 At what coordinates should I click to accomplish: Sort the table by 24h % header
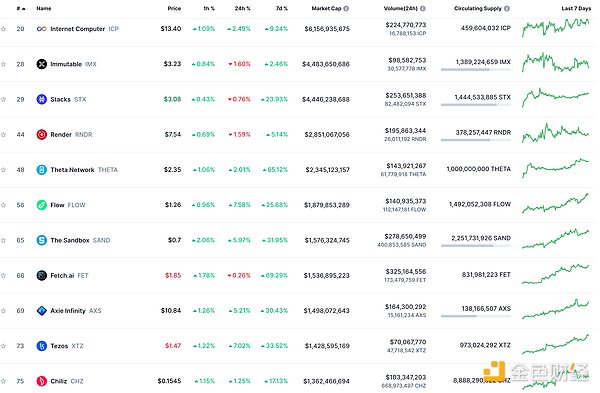pyautogui.click(x=243, y=8)
